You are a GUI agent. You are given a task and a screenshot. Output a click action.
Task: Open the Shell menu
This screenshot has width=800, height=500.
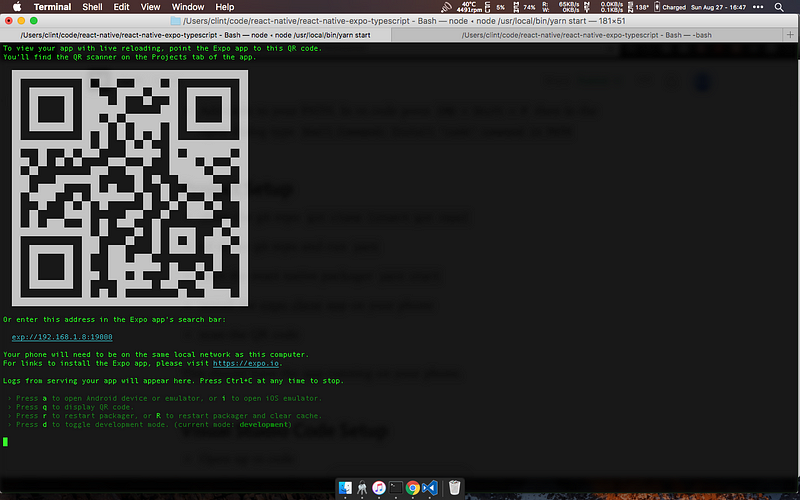[x=92, y=7]
